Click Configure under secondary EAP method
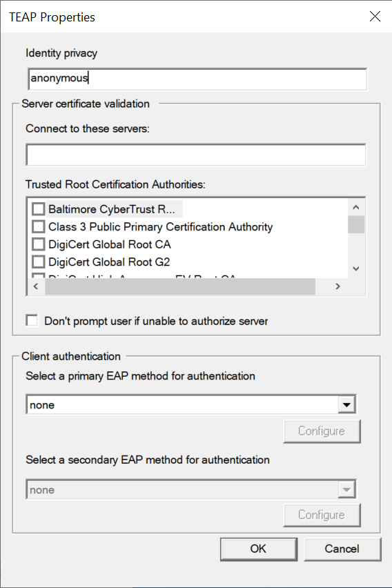The height and width of the screenshot is (588, 392). pos(322,516)
